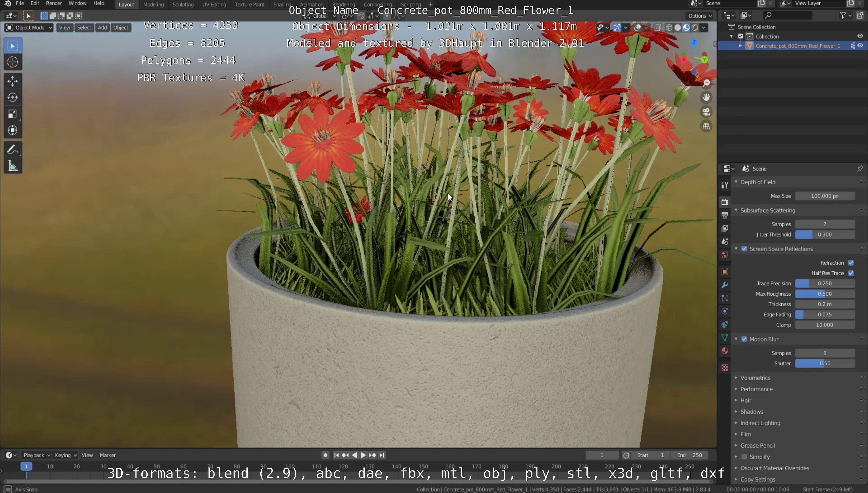Viewport: 868px width, 493px height.
Task: Select material preview shading mode
Action: click(x=686, y=27)
